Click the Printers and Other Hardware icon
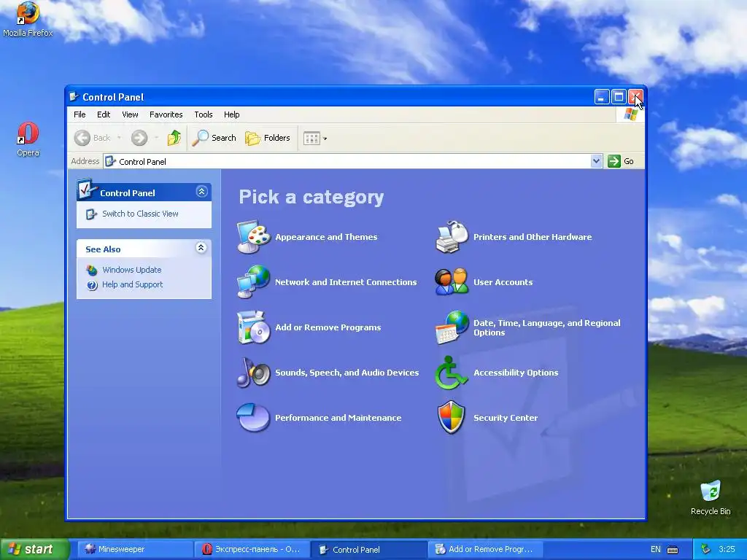747x560 pixels. pos(452,237)
